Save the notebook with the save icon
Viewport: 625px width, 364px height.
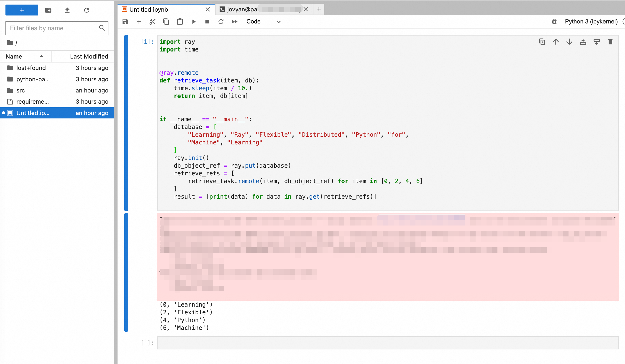tap(125, 22)
